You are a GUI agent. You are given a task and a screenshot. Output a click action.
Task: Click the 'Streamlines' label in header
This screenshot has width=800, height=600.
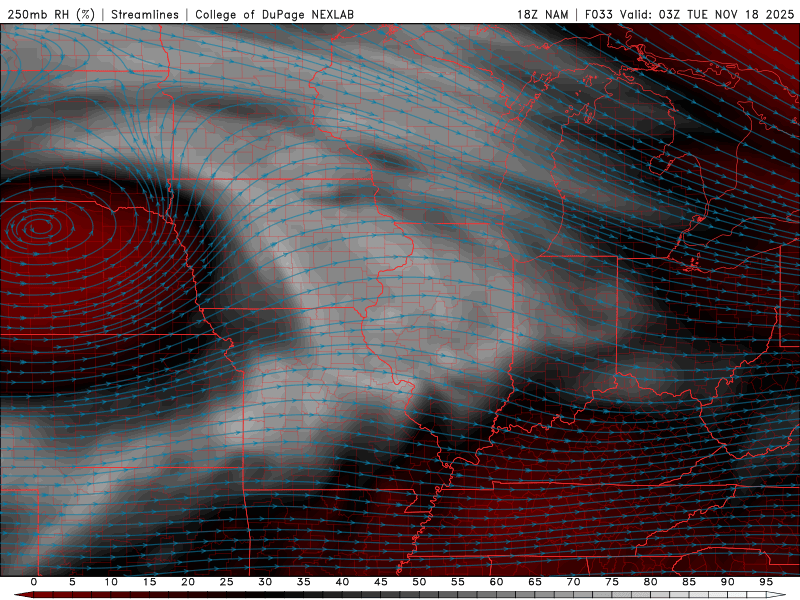point(145,14)
